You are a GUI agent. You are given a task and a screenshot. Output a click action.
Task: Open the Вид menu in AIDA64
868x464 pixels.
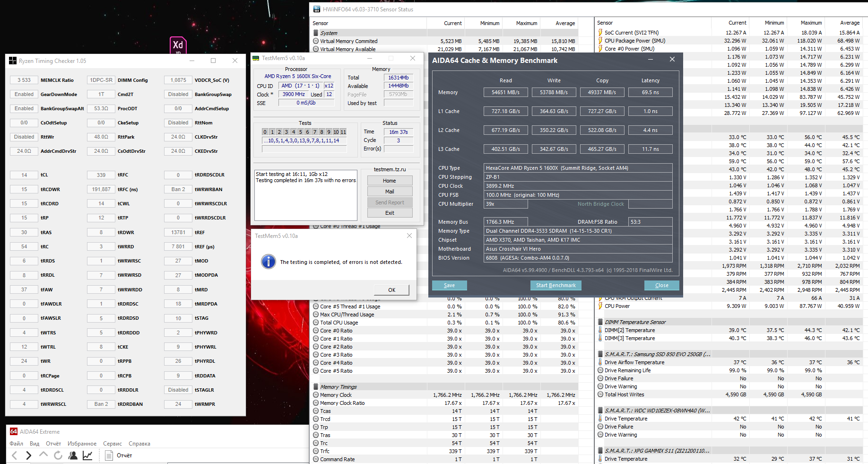pos(35,444)
